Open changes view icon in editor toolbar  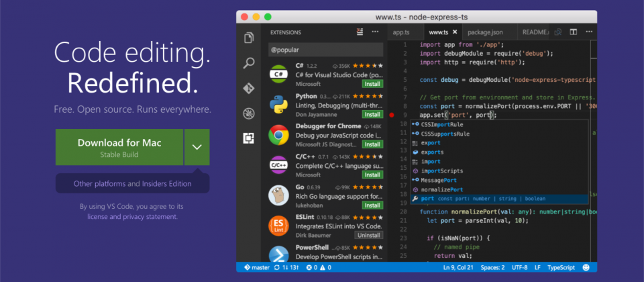click(x=558, y=32)
